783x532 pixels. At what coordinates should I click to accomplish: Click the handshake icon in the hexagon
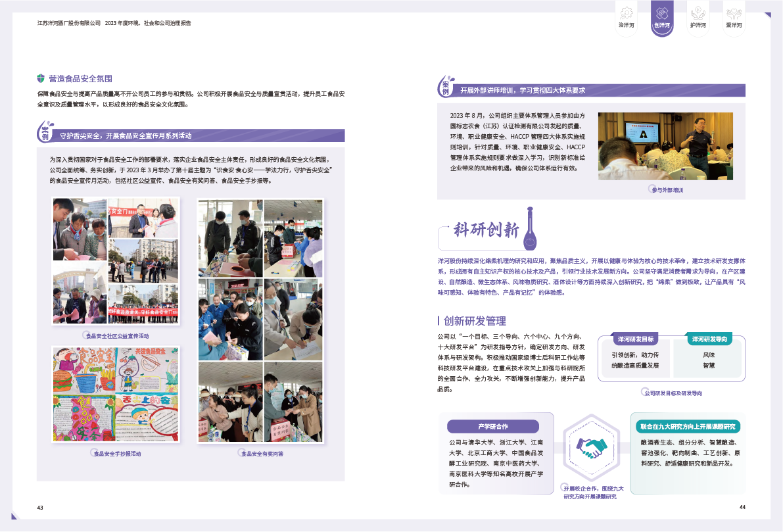590,448
